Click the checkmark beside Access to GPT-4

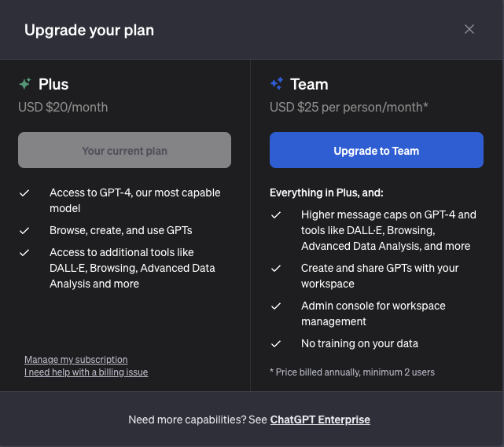click(24, 193)
